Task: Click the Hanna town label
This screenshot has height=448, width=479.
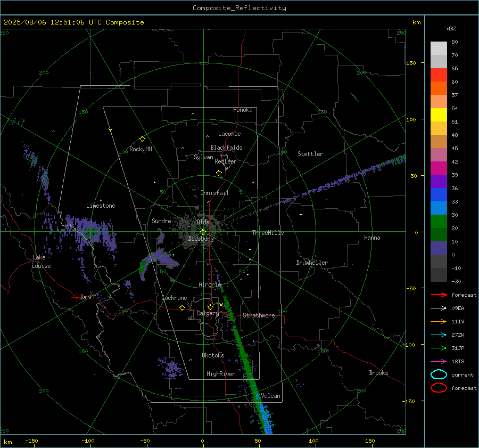Action: 372,238
